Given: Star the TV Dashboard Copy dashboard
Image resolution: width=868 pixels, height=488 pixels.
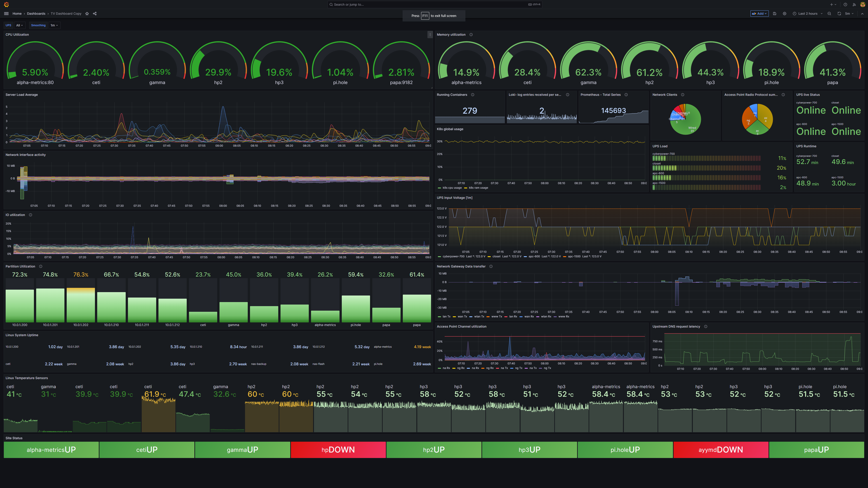Looking at the screenshot, I should 87,14.
